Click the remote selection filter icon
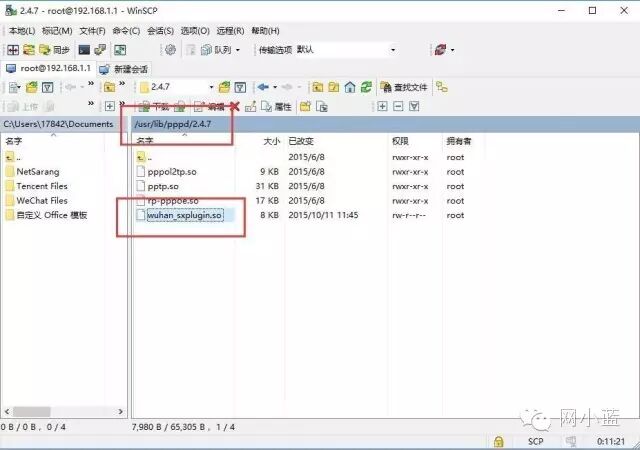Screen dimensions: 640x450 [x=414, y=107]
